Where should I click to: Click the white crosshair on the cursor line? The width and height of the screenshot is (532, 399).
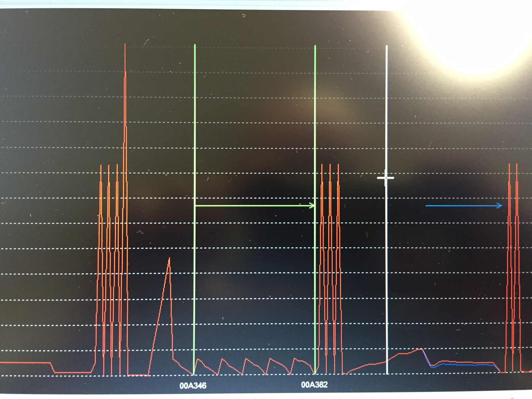point(386,178)
